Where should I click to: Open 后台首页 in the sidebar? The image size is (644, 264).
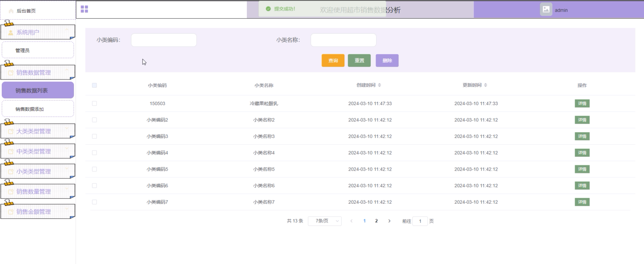click(38, 11)
